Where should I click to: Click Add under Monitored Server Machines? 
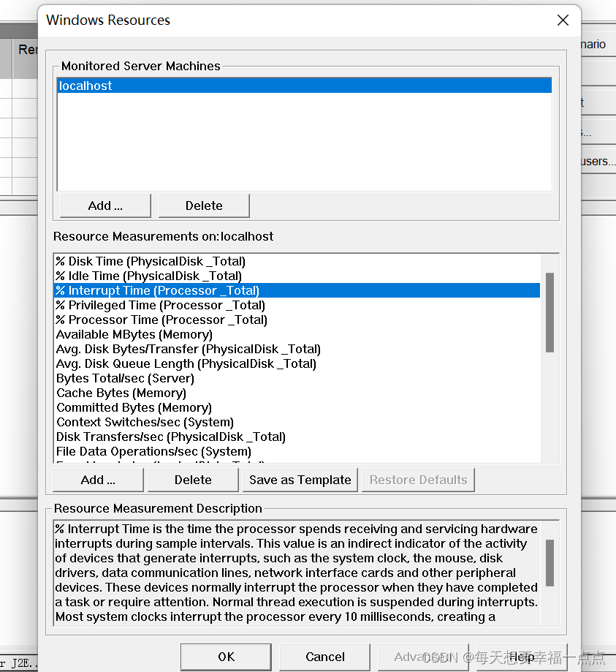pos(105,205)
